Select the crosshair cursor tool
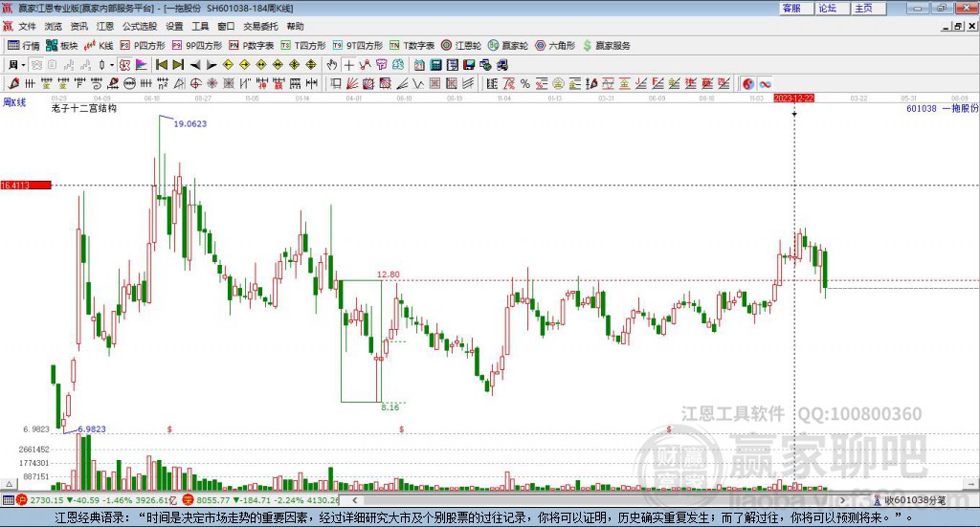 pyautogui.click(x=348, y=65)
